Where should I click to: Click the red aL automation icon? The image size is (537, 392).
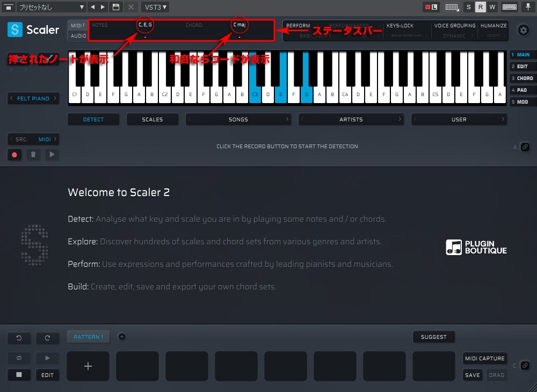(431, 7)
